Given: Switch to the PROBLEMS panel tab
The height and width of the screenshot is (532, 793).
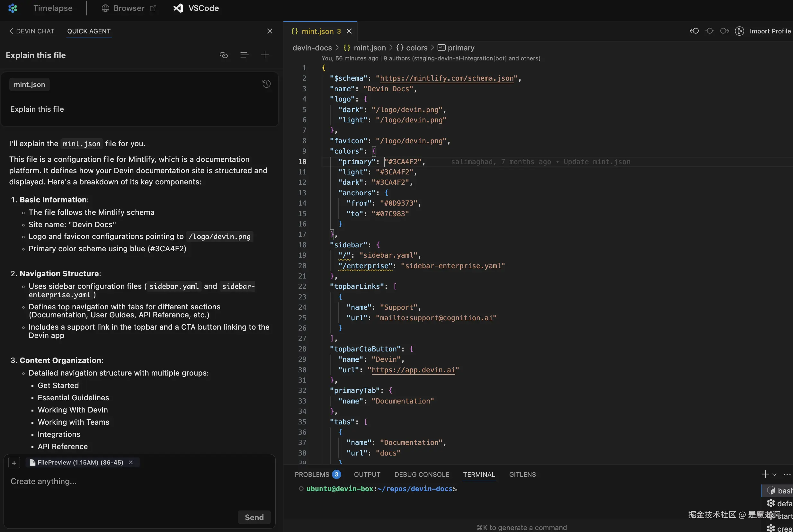Looking at the screenshot, I should [x=312, y=474].
